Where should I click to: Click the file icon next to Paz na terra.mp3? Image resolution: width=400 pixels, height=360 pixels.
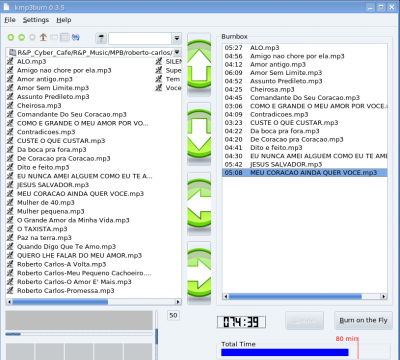coord(10,238)
